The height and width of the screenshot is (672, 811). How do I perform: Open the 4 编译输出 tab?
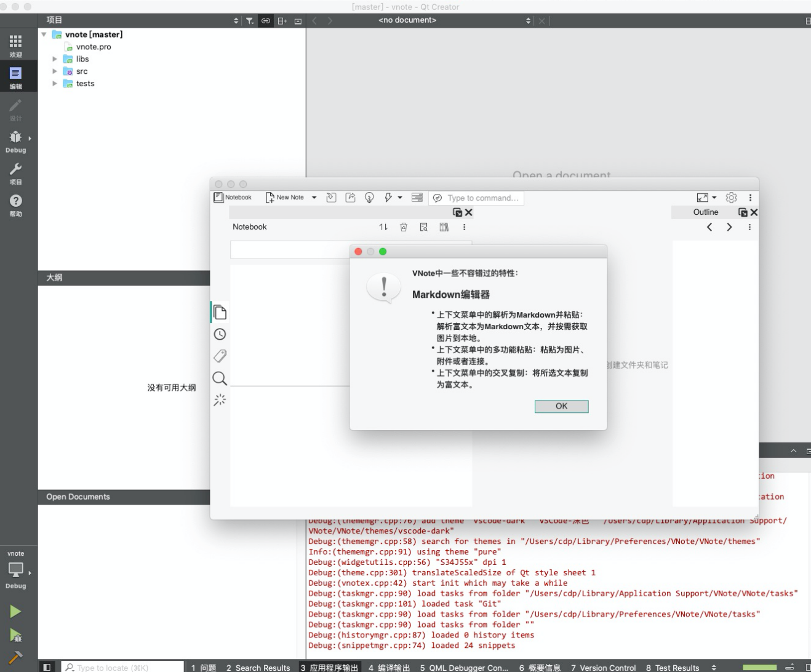pyautogui.click(x=390, y=667)
